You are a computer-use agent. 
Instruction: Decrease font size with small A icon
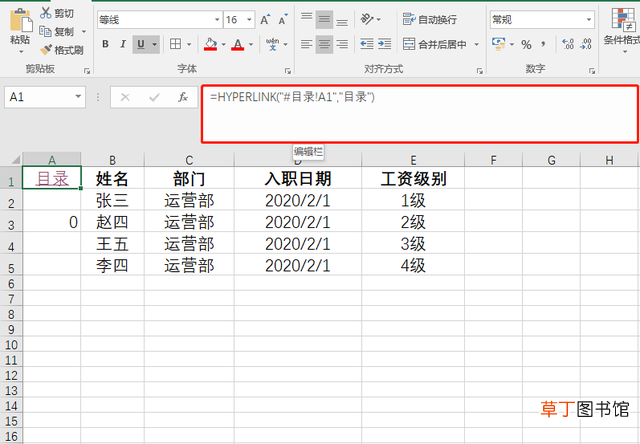[283, 20]
